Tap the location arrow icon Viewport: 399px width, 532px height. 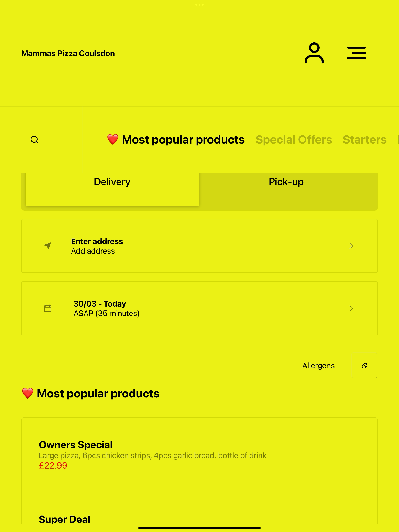[x=48, y=246]
